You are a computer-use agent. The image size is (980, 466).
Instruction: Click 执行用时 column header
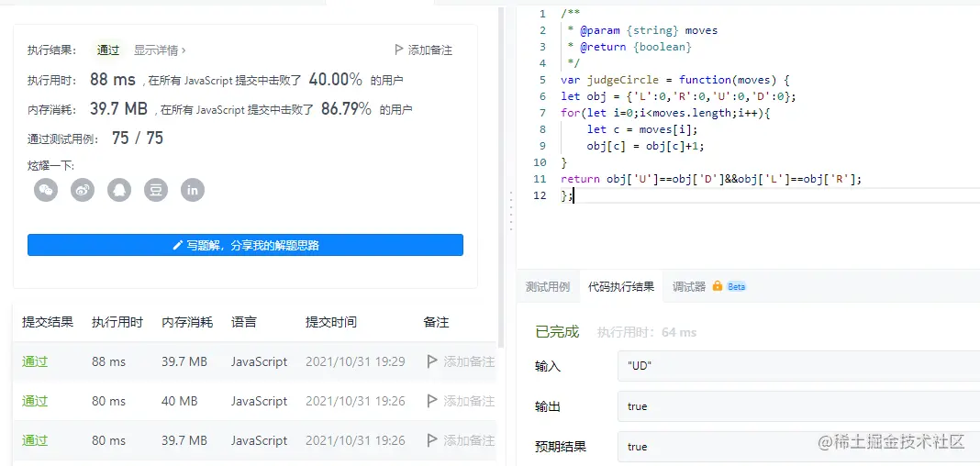pos(117,322)
